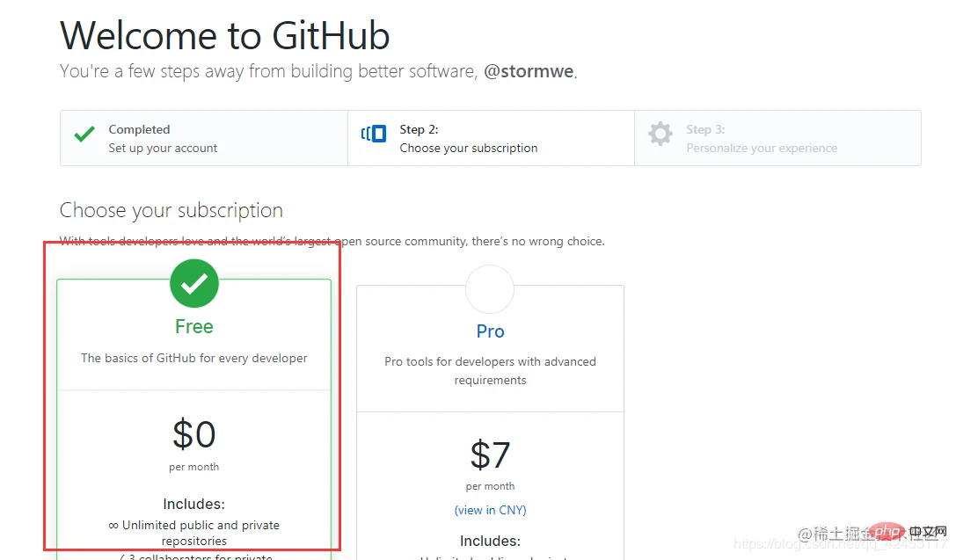Click 'The basics of GitHub' description

[x=194, y=358]
